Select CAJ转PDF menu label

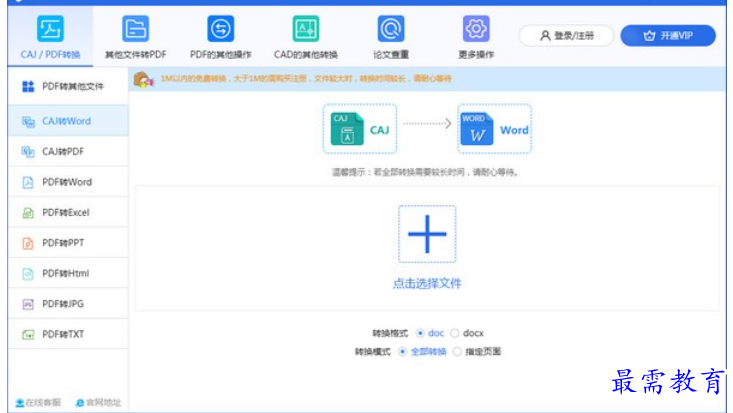(x=63, y=152)
